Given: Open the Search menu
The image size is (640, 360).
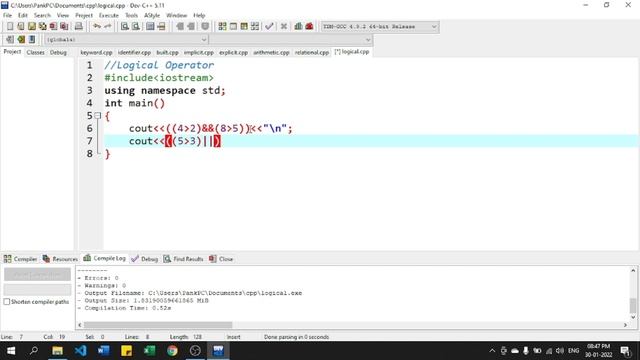Looking at the screenshot, I should coord(42,16).
